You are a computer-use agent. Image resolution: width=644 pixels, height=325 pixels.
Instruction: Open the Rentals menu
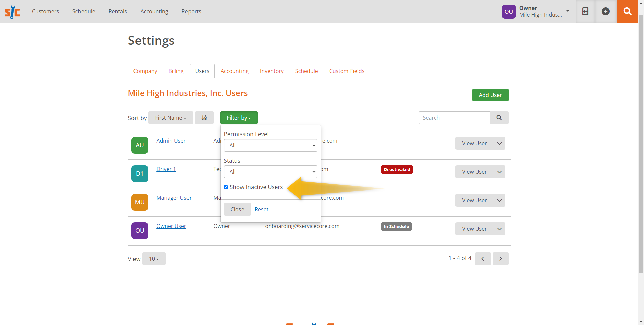coord(118,11)
